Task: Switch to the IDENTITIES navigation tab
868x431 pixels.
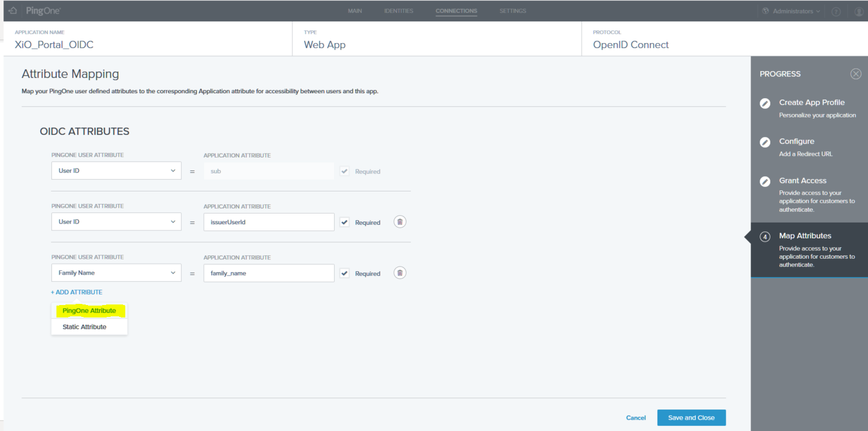Action: pyautogui.click(x=398, y=11)
